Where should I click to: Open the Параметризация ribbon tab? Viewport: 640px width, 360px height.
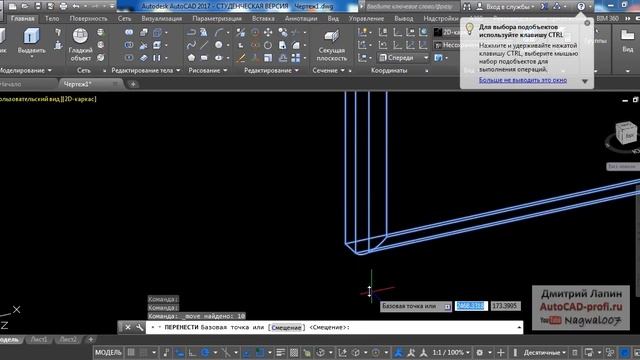tap(217, 18)
